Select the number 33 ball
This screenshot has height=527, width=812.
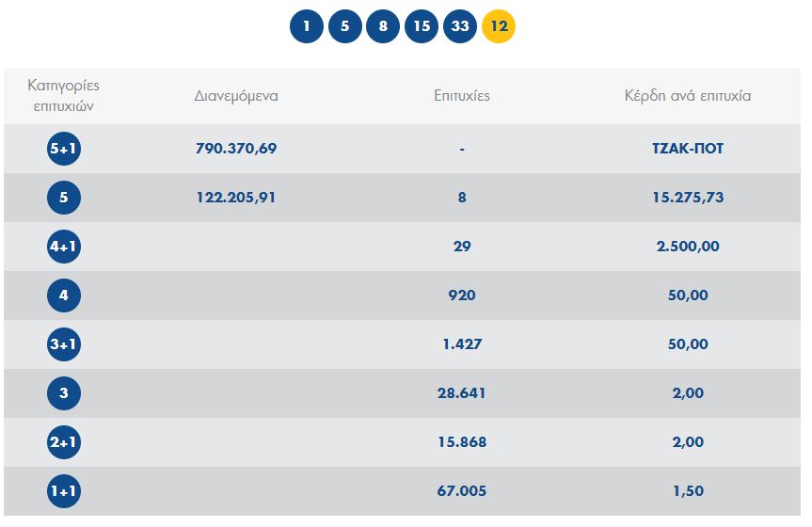[460, 26]
